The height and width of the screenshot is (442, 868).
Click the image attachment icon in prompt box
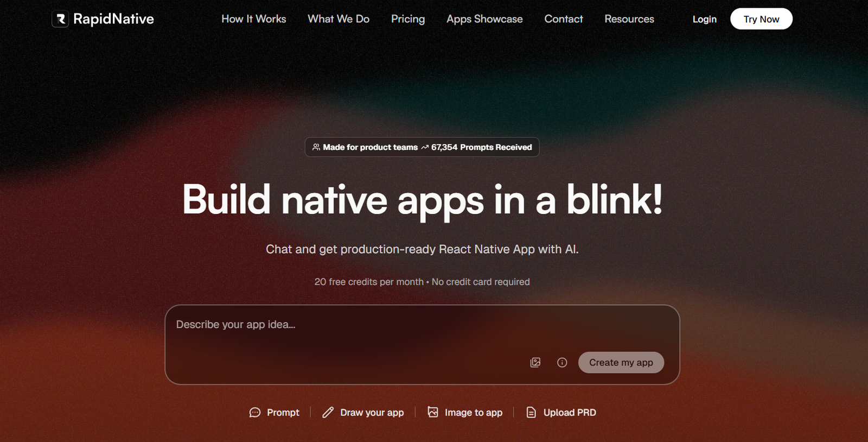tap(535, 362)
